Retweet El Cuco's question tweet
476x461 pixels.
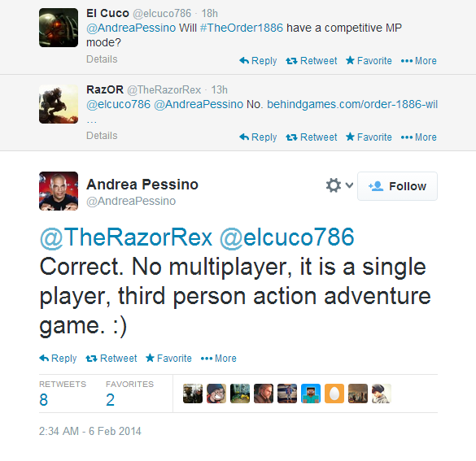point(312,61)
